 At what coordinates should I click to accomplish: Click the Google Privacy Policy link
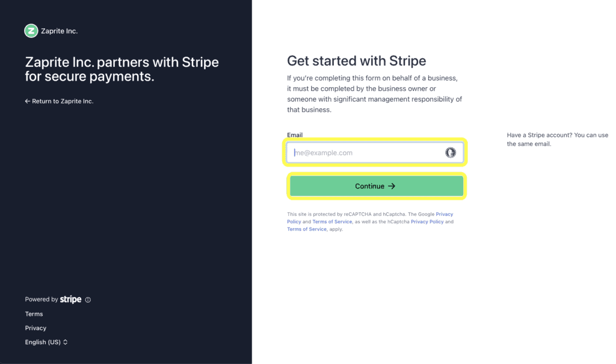pos(445,214)
